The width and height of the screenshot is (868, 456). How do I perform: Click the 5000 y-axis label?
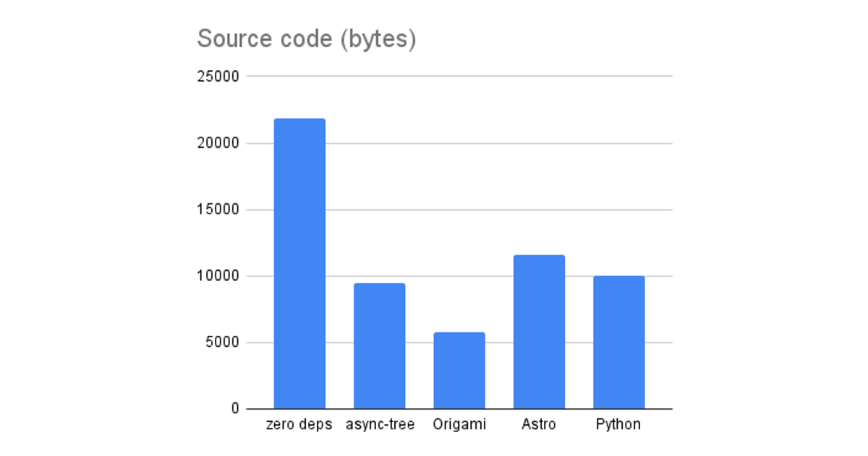222,343
